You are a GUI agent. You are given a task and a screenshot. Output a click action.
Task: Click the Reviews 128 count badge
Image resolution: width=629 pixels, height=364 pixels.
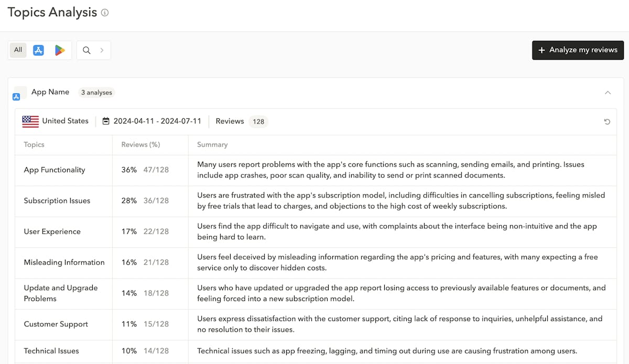(x=258, y=122)
